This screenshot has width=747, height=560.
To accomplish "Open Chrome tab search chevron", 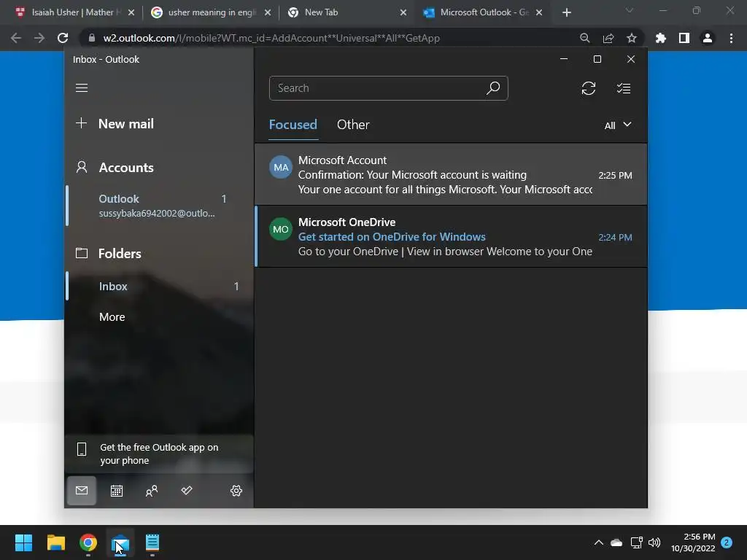I will pos(630,10).
